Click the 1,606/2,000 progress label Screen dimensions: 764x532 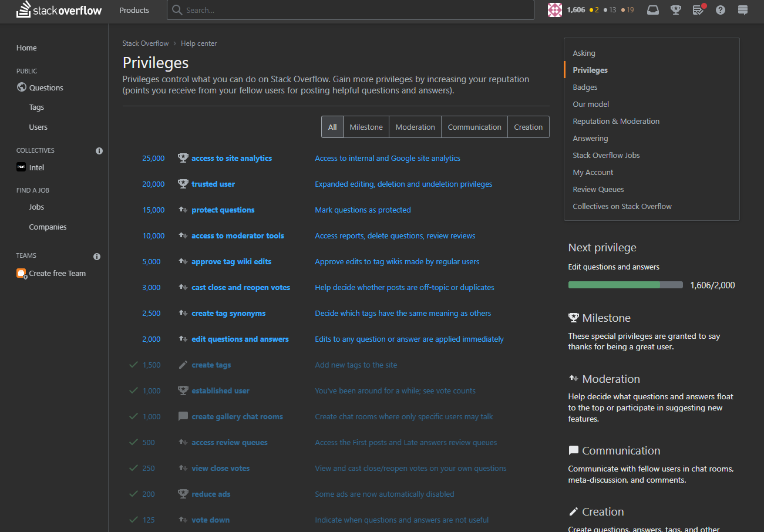pos(712,285)
